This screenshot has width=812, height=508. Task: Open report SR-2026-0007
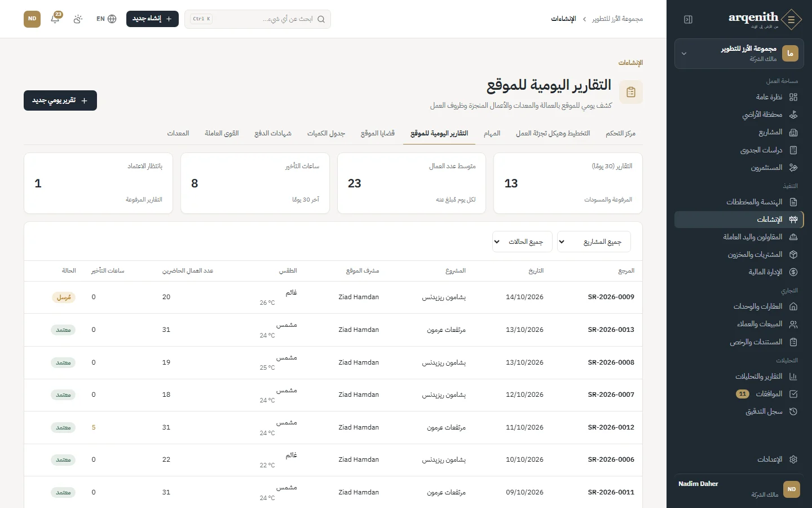611,395
